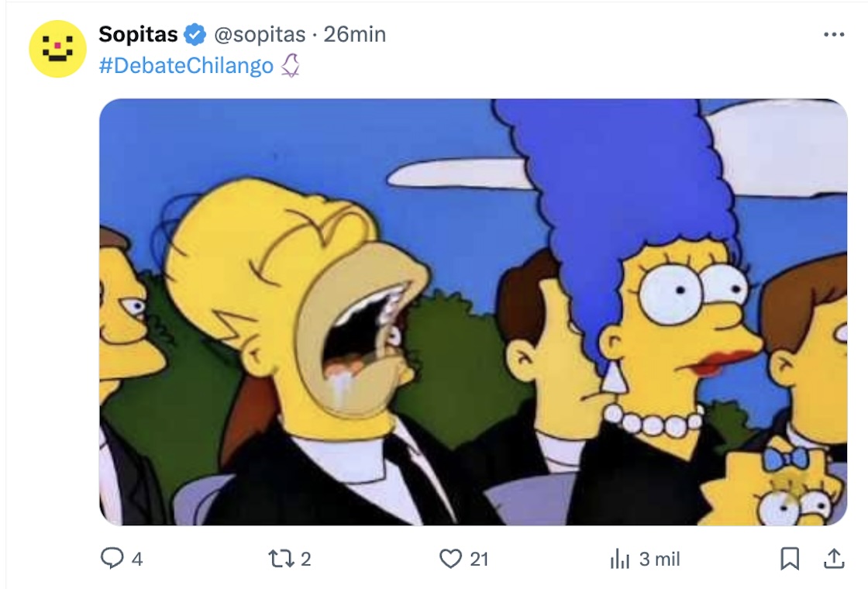The height and width of the screenshot is (589, 868).
Task: Click the Sopitas display name
Action: (139, 34)
